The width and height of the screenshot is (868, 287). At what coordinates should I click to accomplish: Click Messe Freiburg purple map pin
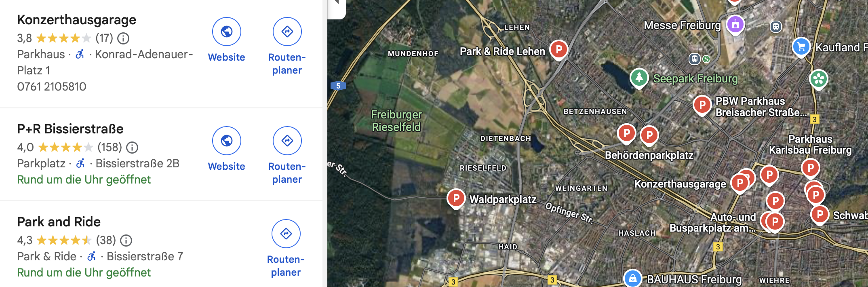(735, 25)
